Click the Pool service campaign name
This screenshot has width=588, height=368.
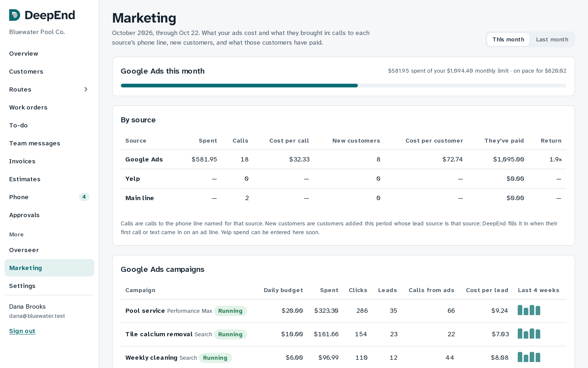145,311
